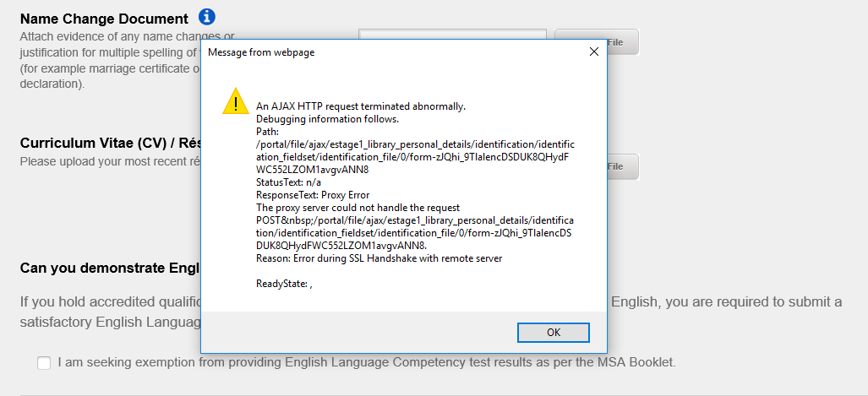
Task: Click the 'Reason: Error during SSL Handshake' line
Action: [x=379, y=258]
